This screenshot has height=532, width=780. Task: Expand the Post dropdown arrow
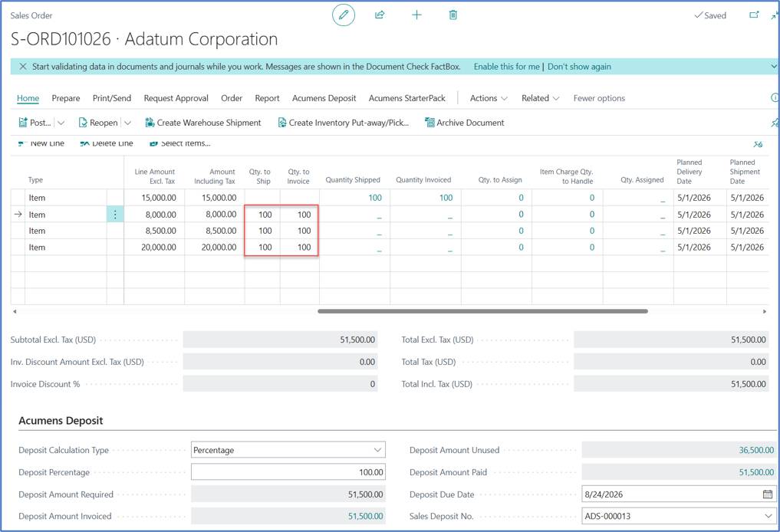(61, 123)
